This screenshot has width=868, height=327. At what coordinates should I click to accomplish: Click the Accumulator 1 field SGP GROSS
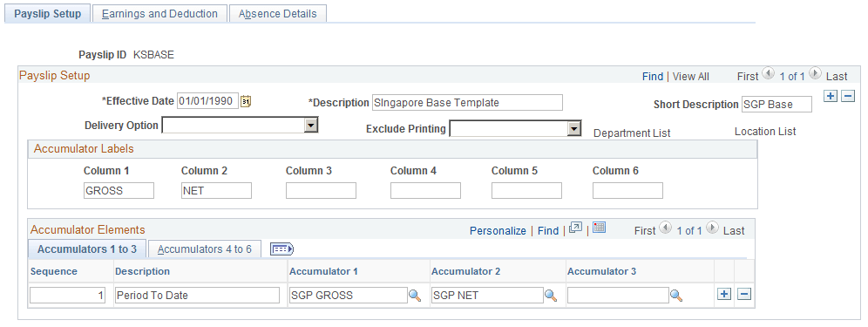(349, 296)
